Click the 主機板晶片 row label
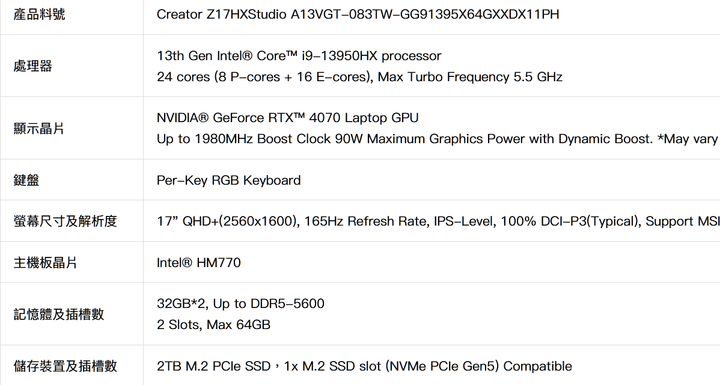The height and width of the screenshot is (385, 720). point(45,262)
